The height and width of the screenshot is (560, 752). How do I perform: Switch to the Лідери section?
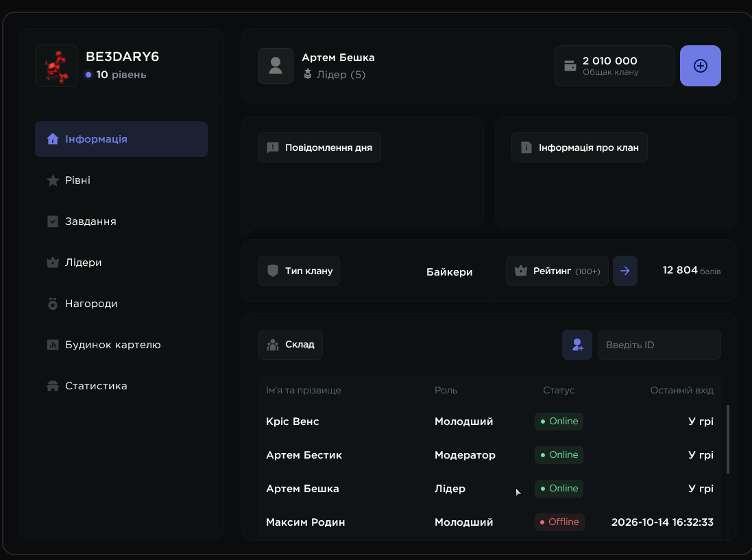[121, 263]
